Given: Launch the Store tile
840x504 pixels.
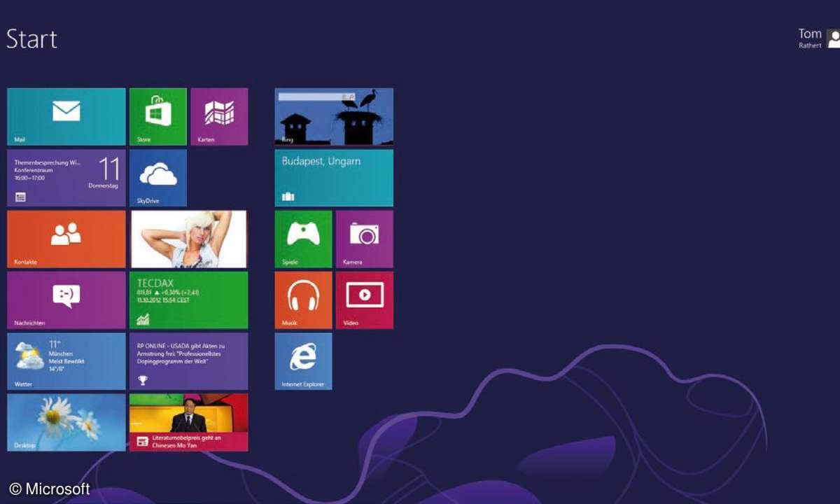Looking at the screenshot, I should click(158, 116).
